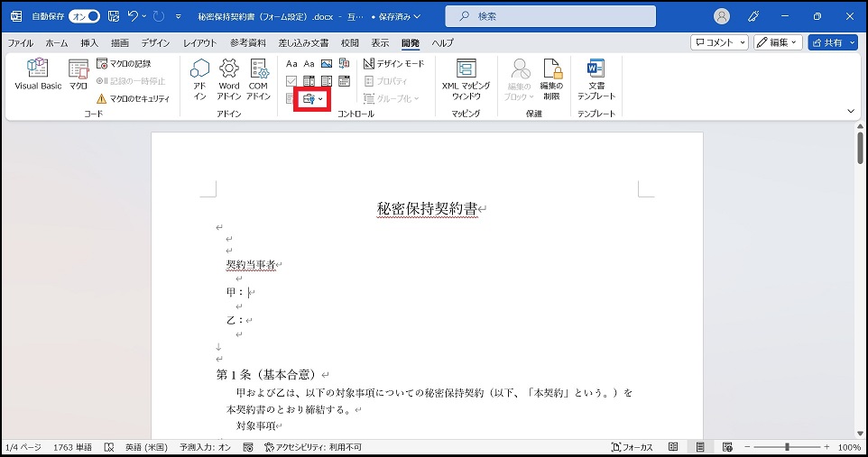The height and width of the screenshot is (457, 868).
Task: Switch to Layout (レイアウト) tab
Action: pyautogui.click(x=199, y=42)
